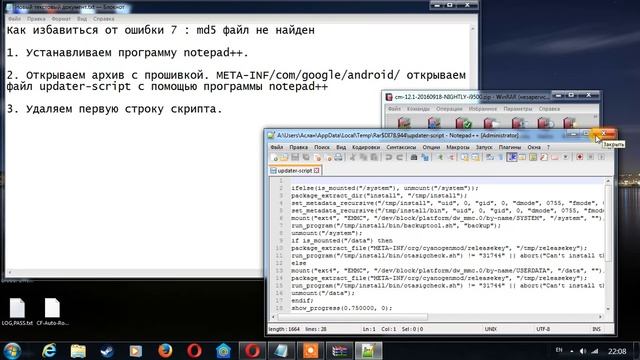The image size is (640, 360).
Task: Open the Избранное menu in WinRAR
Action: coord(482,109)
